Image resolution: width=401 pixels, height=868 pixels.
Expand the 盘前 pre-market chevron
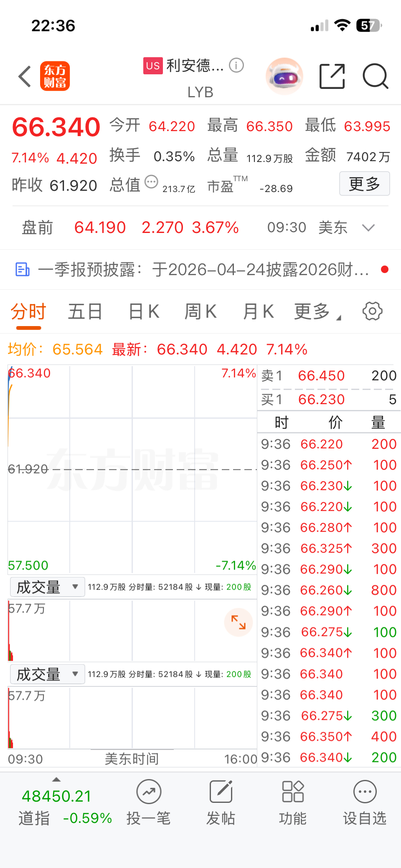pos(368,228)
